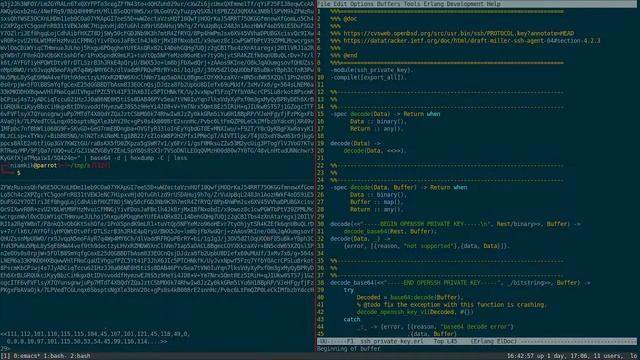Open the Buffers menu in Emacs
The height and width of the screenshot is (360, 640).
coord(388,4)
